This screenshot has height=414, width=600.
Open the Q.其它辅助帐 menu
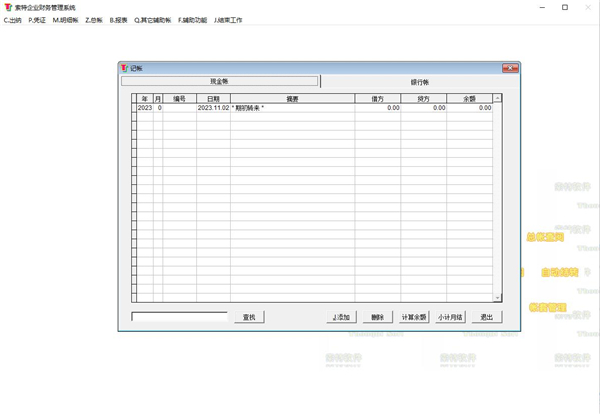point(152,20)
